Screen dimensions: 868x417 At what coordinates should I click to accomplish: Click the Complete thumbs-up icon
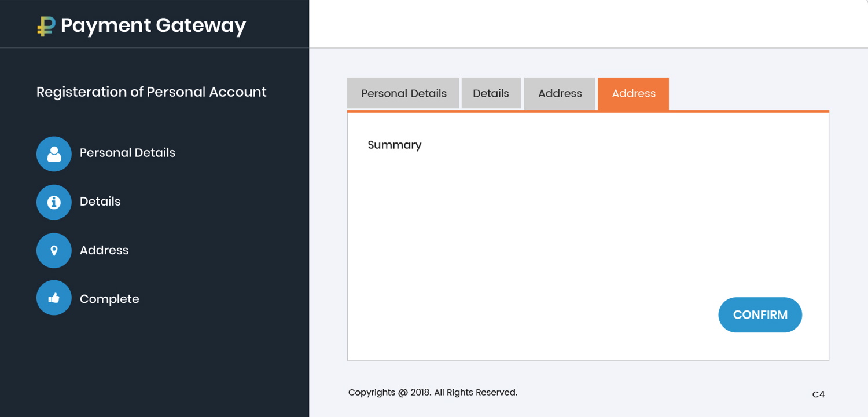tap(54, 298)
